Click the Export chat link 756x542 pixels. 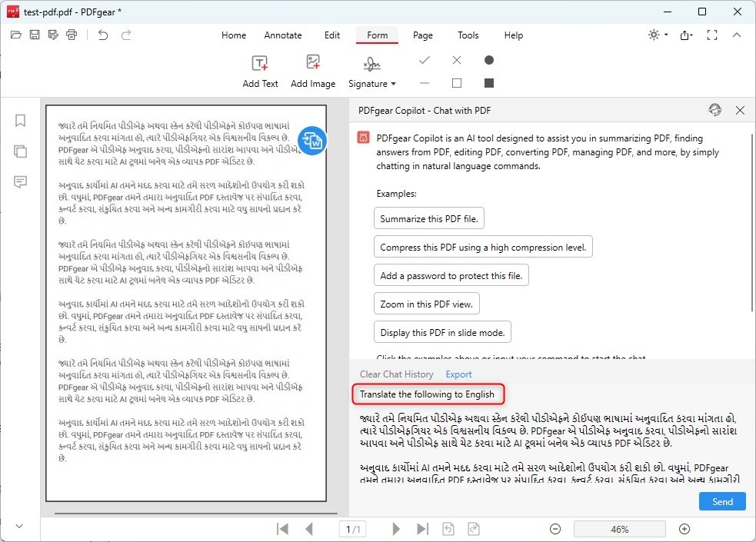[458, 374]
